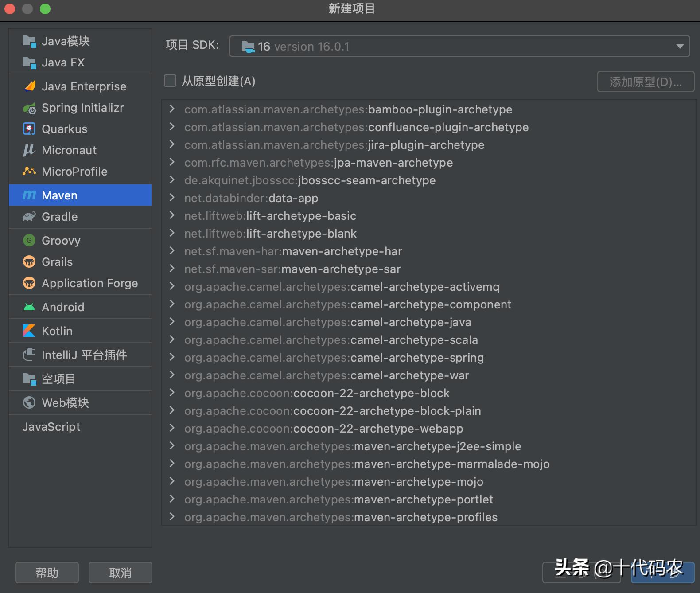Click the Application Forge icon
The image size is (700, 593).
(29, 283)
